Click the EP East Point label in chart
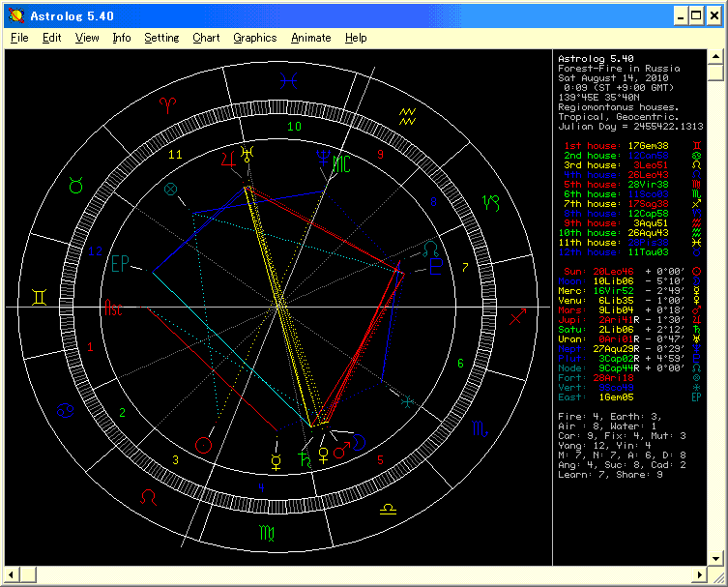The height and width of the screenshot is (587, 728). pos(120,263)
